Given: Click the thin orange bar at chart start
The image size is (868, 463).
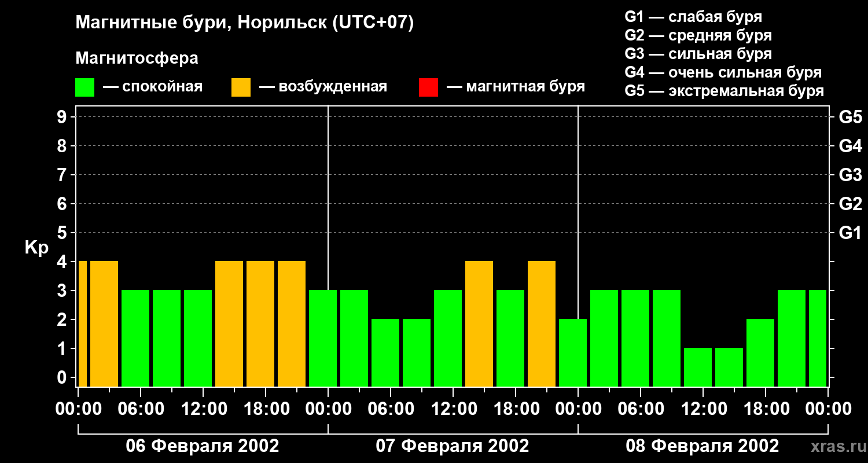Looking at the screenshot, I should point(82,324).
